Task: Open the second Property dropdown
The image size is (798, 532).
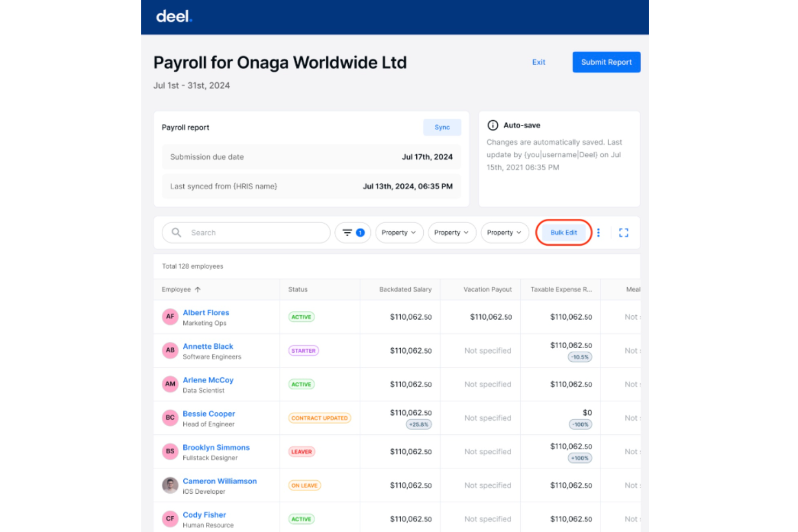Action: (x=452, y=233)
